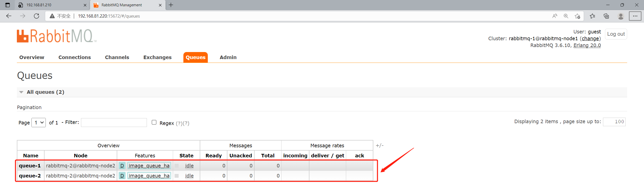Add this page to favorites star icon

pos(577,16)
